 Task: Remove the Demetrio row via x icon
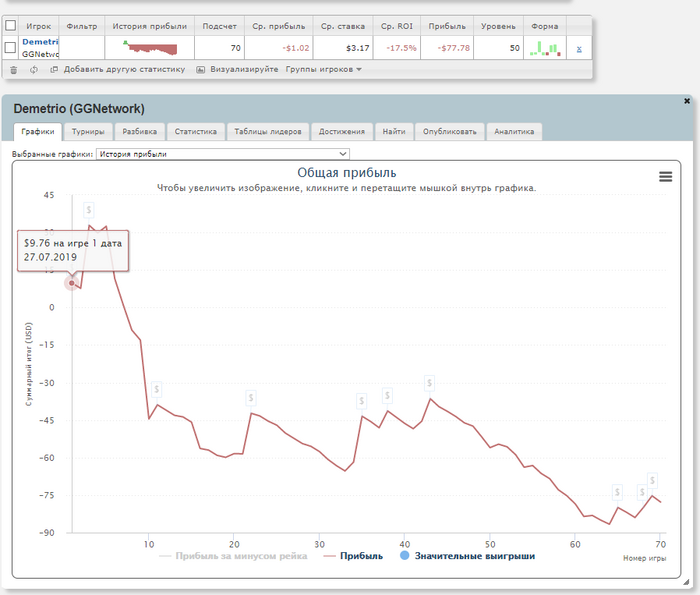click(579, 49)
